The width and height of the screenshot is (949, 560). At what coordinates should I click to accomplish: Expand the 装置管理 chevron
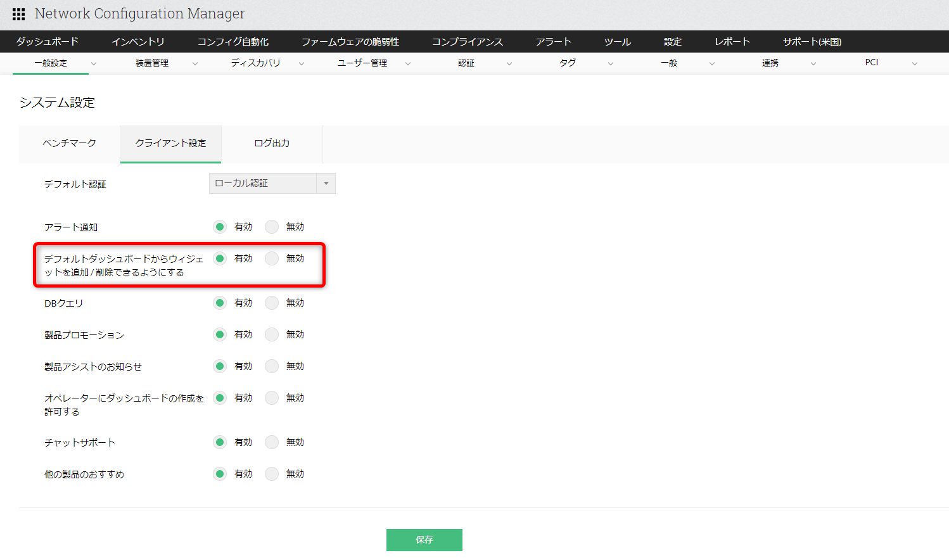coord(195,63)
